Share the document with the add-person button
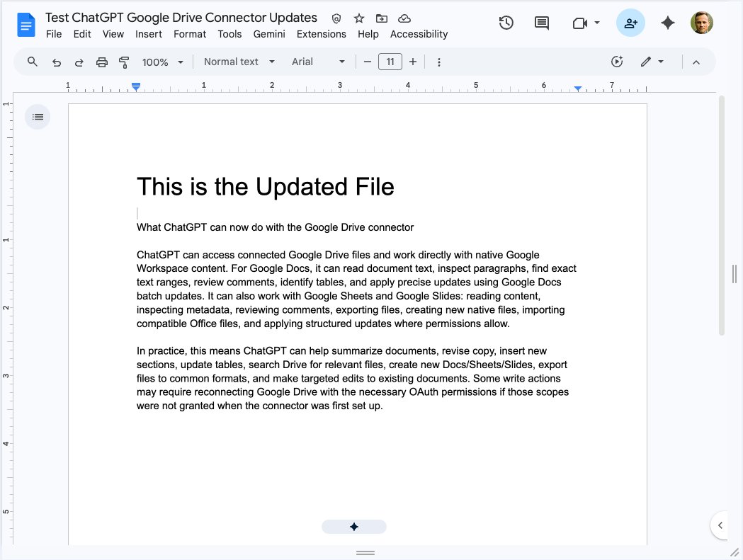This screenshot has height=560, width=743. point(630,23)
